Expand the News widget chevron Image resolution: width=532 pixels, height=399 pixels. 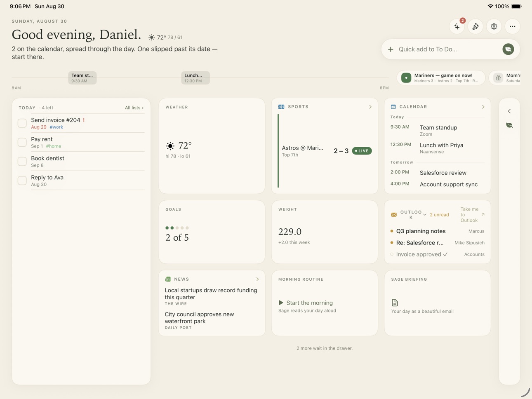[x=258, y=279]
